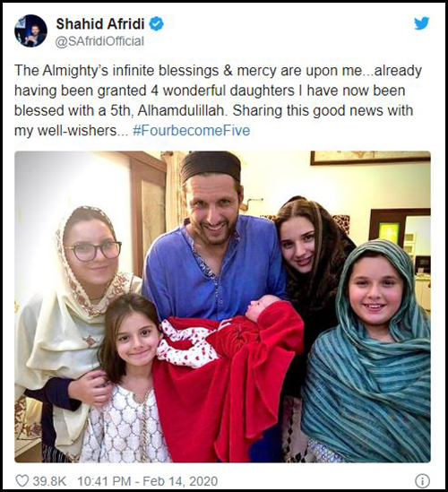448x492 pixels.
Task: Click the @SAfridiOfficial handle
Action: 99,41
